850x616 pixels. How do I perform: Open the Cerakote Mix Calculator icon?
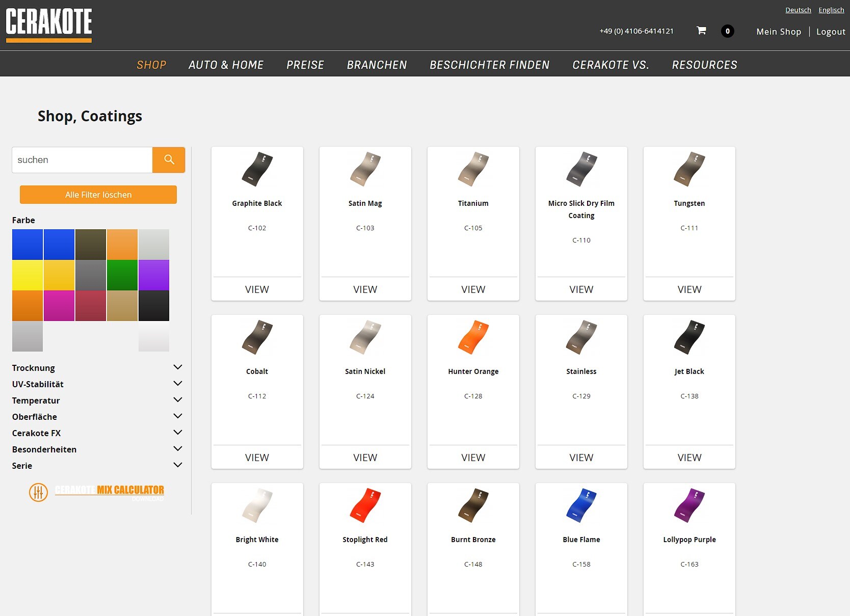(x=38, y=492)
